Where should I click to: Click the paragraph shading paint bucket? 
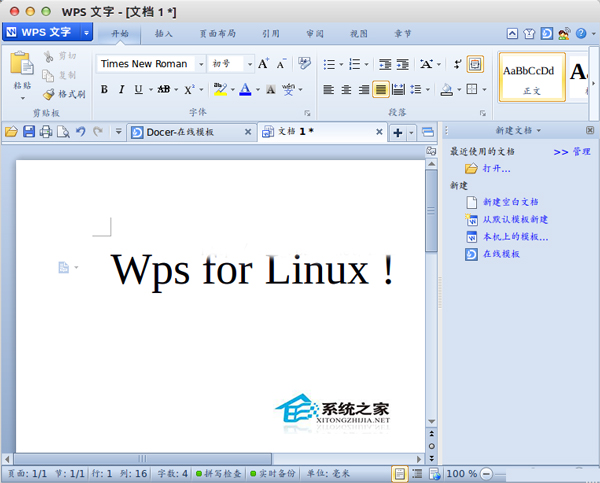pyautogui.click(x=447, y=90)
